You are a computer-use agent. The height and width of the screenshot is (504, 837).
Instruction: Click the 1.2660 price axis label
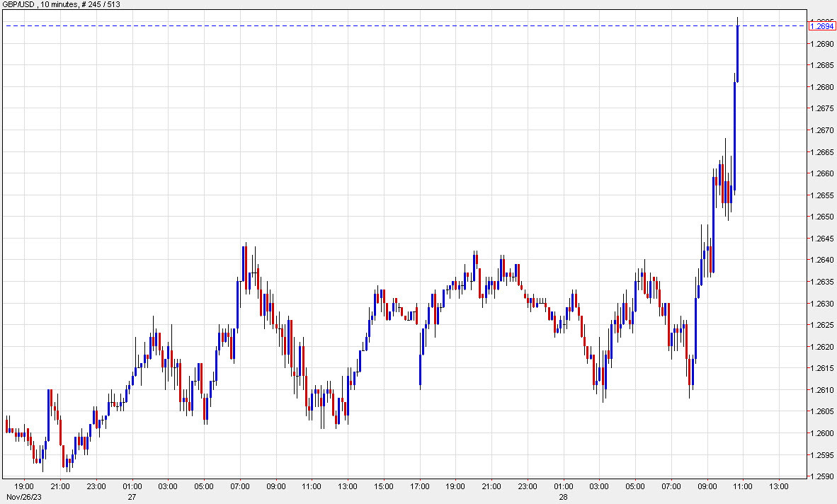coord(821,173)
